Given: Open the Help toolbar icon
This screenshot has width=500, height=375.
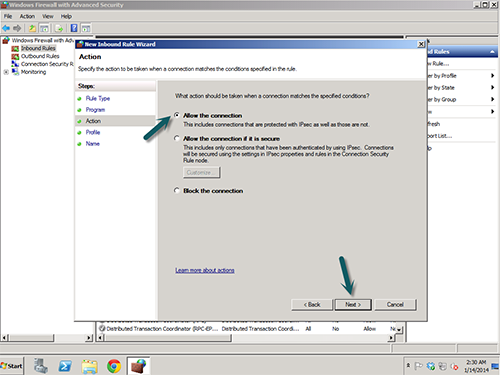Looking at the screenshot, I should coord(74,28).
